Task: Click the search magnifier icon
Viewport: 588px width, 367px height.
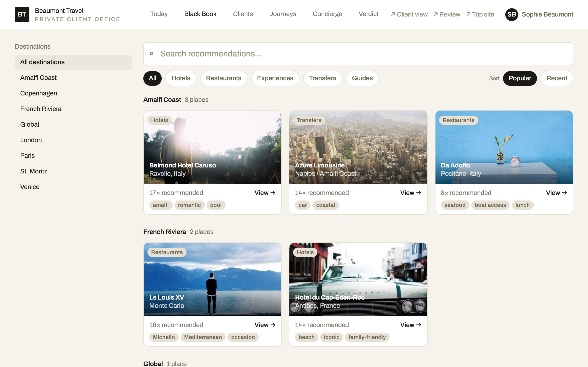Action: (151, 54)
